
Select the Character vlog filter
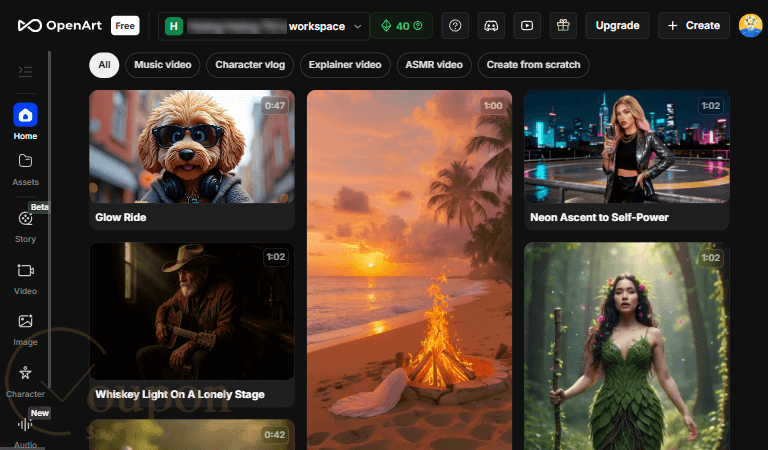(250, 65)
